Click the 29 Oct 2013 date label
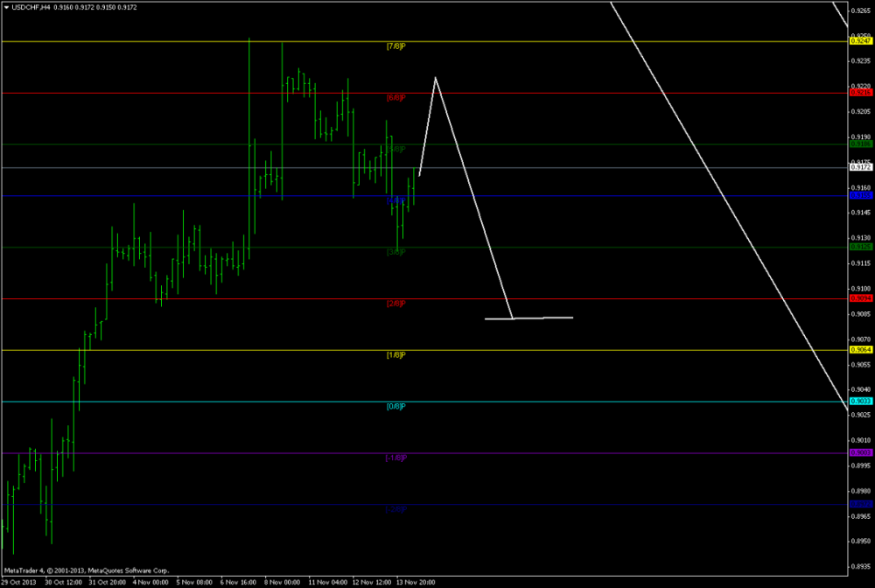The height and width of the screenshot is (588, 875). (19, 581)
